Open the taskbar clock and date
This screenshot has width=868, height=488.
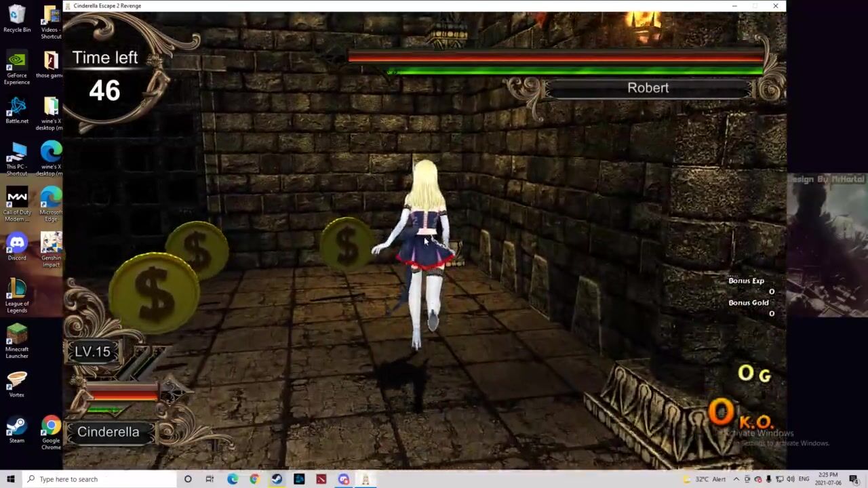828,479
